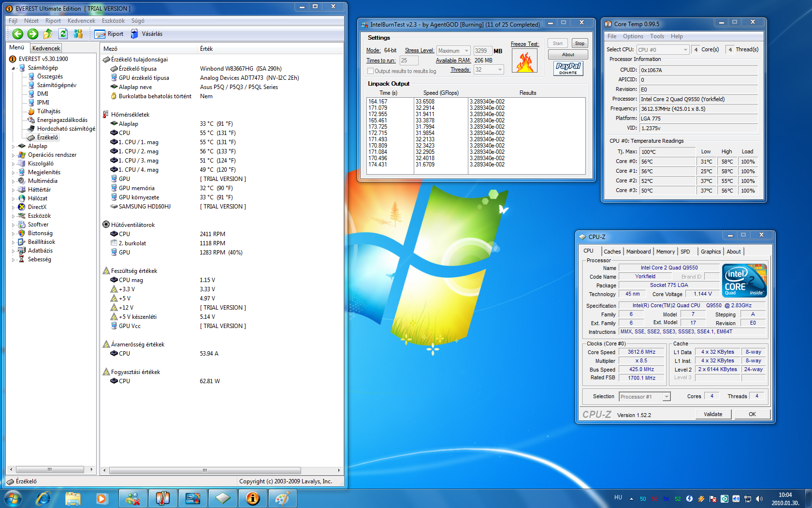The width and height of the screenshot is (812, 508).
Task: Open the Select CPU dropdown in Core Temp
Action: [x=663, y=49]
